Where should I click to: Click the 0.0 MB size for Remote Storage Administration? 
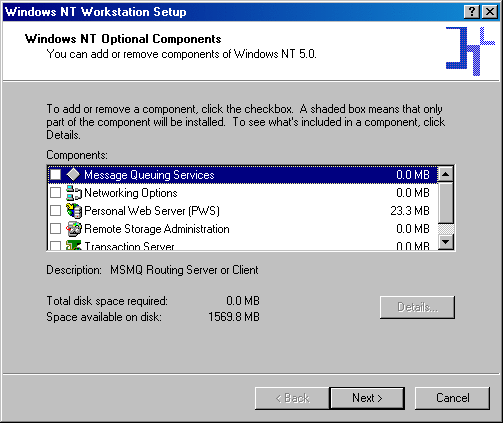413,229
